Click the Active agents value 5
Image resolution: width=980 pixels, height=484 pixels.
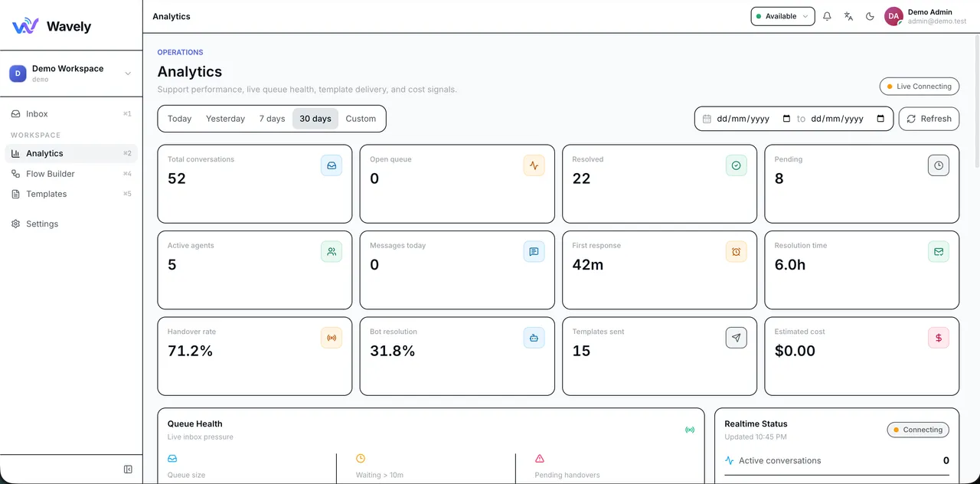click(x=172, y=265)
